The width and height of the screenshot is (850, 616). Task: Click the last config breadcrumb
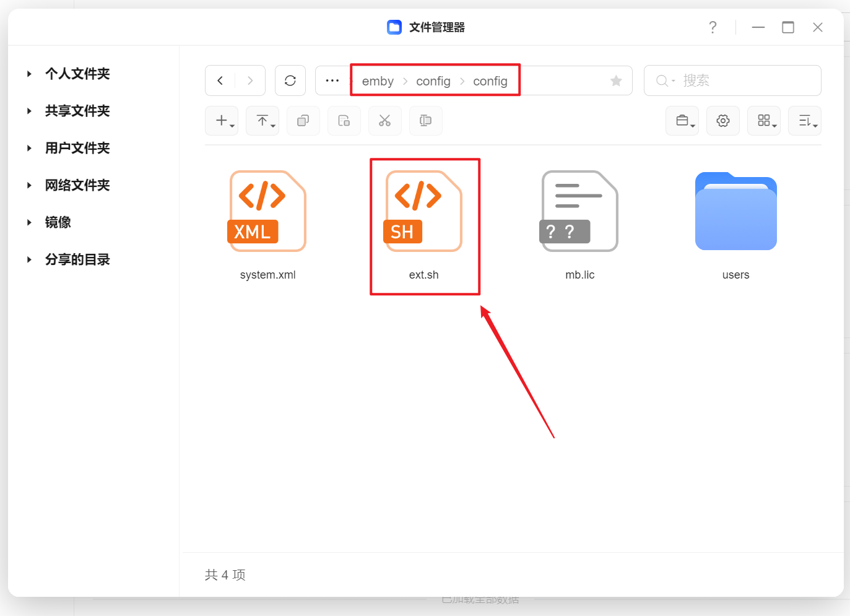490,81
